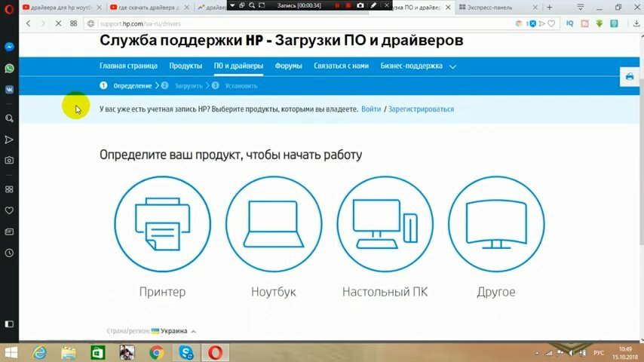This screenshot has height=362, width=644.
Task: Open WhatsApp in the Opera sidebar
Action: pos(9,68)
